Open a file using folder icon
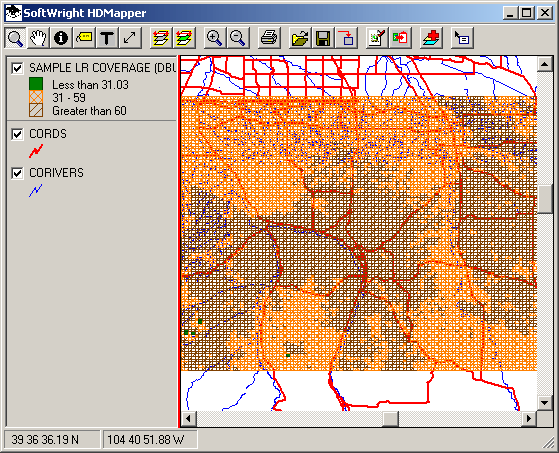The width and height of the screenshot is (559, 453). point(299,38)
